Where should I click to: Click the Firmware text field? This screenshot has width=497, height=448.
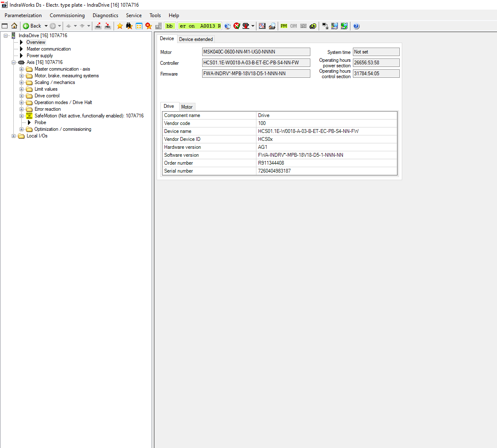[x=256, y=74]
